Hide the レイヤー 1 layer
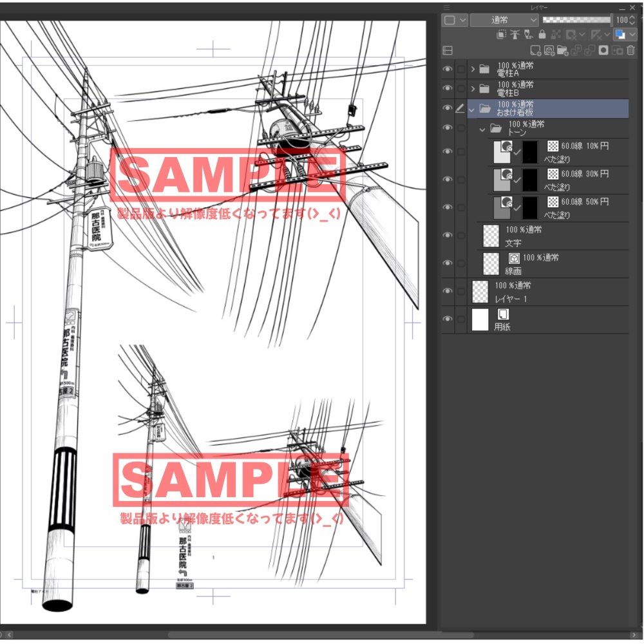The image size is (644, 644). (448, 291)
